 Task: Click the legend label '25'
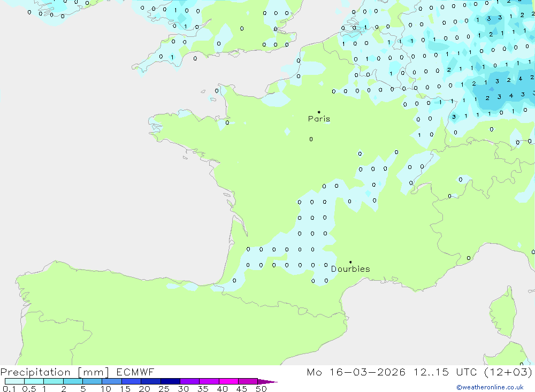(x=164, y=389)
